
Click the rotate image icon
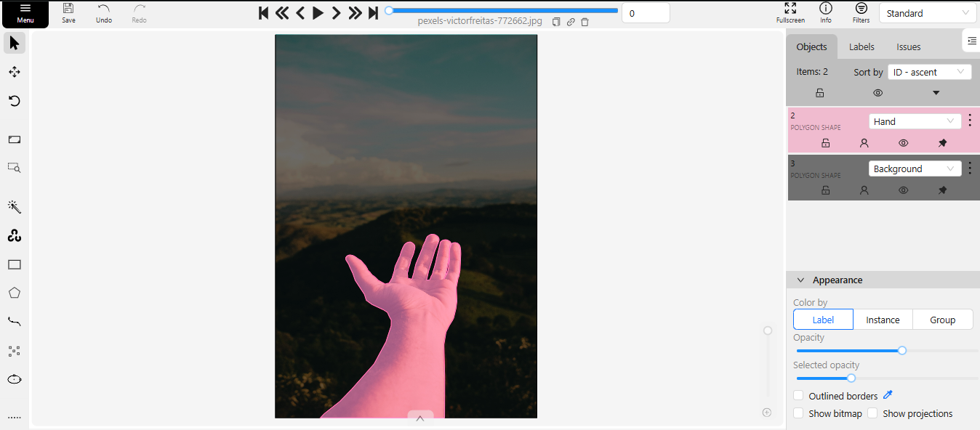click(14, 101)
